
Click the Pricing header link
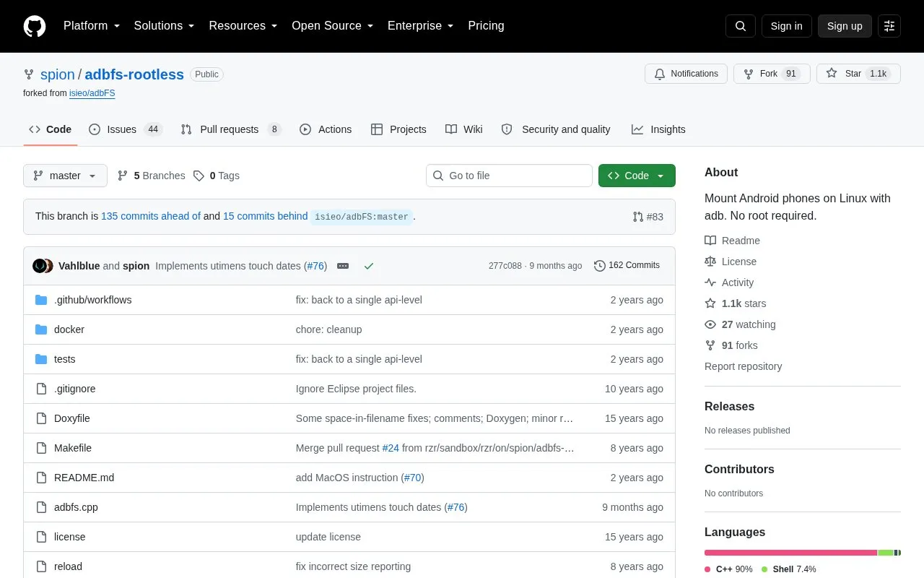(486, 26)
